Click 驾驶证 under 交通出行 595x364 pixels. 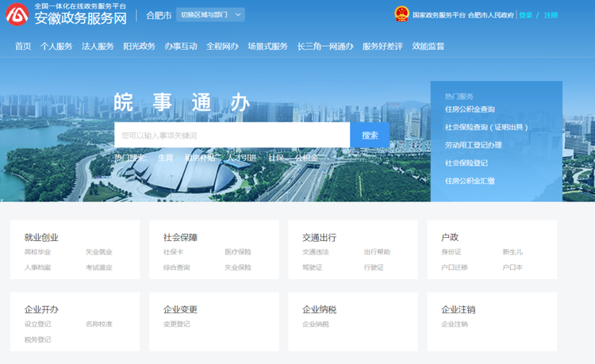click(x=312, y=267)
